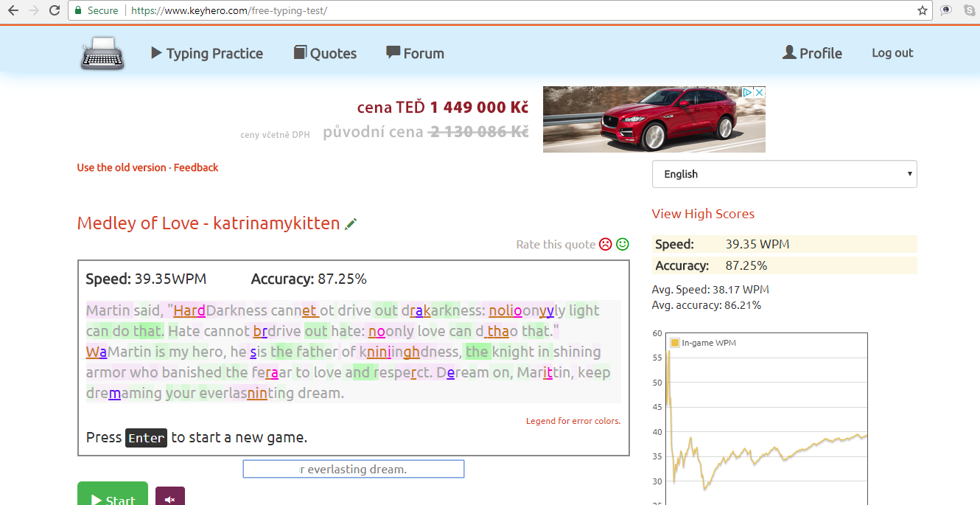Screen dimensions: 980x505
Task: Open the user Profile page
Action: [x=812, y=53]
